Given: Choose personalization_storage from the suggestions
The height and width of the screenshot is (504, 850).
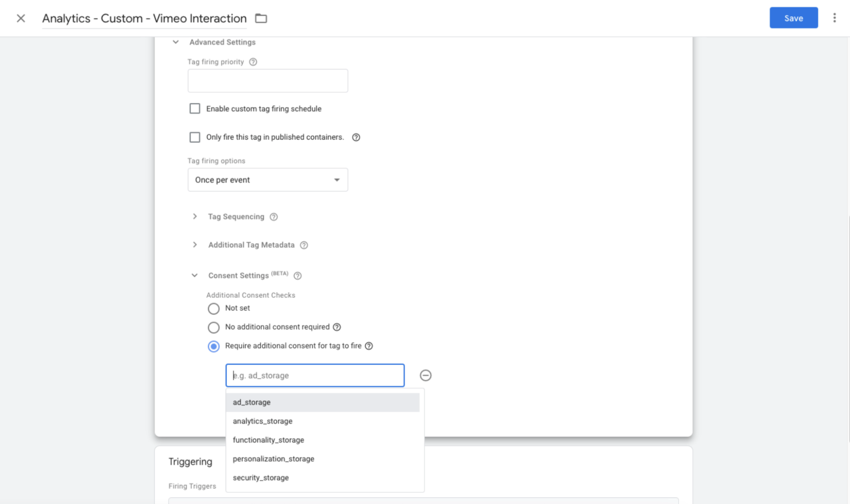Looking at the screenshot, I should click(323, 459).
